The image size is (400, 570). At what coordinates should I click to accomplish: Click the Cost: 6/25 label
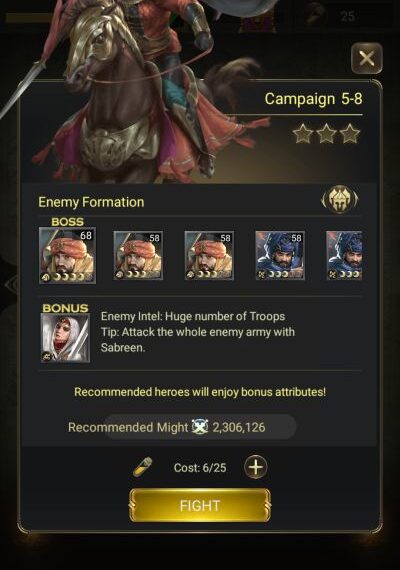coord(200,467)
